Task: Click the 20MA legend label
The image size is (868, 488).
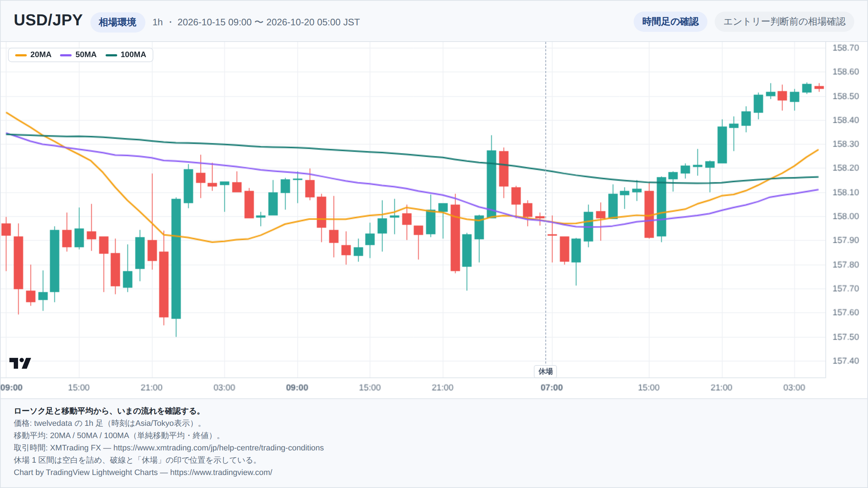Action: 41,55
